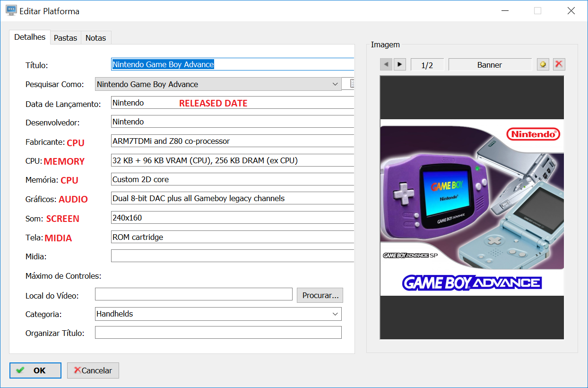Image resolution: width=588 pixels, height=388 pixels.
Task: Click the Desenvolvedor field containing Nintendo
Action: (233, 122)
